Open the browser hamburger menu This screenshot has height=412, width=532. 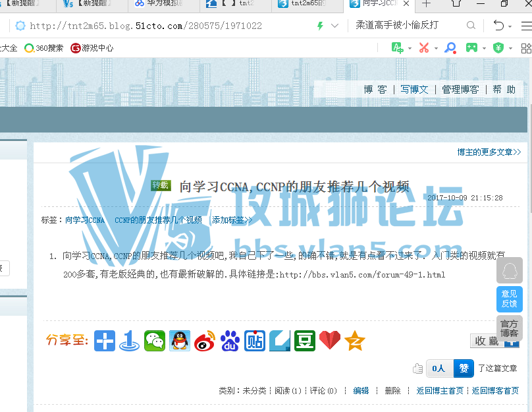pos(527,26)
